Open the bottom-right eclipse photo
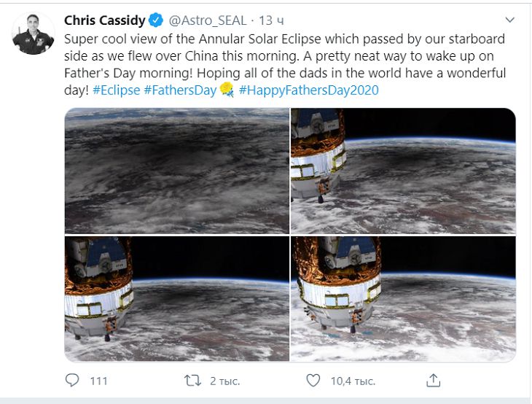Screen dimensions: 532x404 coord(403,299)
